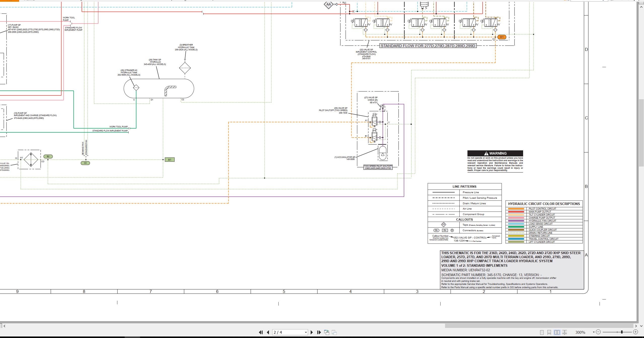Image resolution: width=644 pixels, height=338 pixels.
Task: Click the 'Drain / Return Lines' legend row
Action: tap(465, 204)
